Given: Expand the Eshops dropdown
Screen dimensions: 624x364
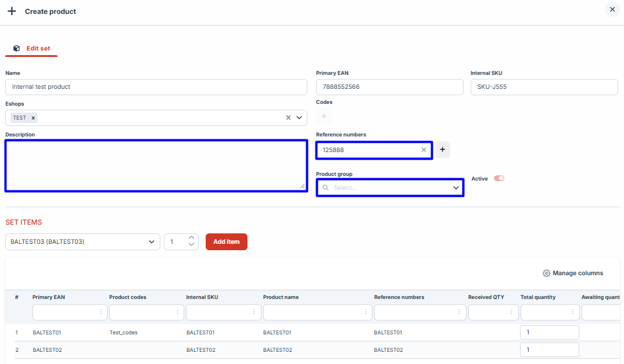Looking at the screenshot, I should (300, 118).
